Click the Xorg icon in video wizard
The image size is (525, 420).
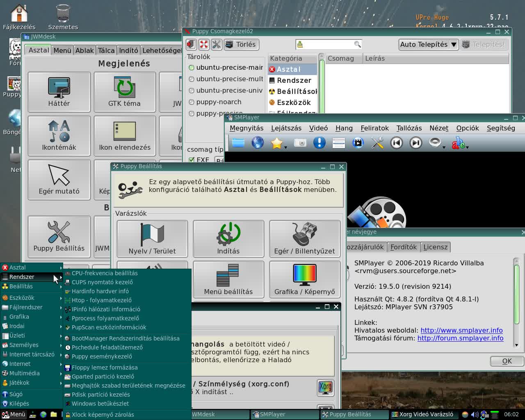click(x=325, y=388)
